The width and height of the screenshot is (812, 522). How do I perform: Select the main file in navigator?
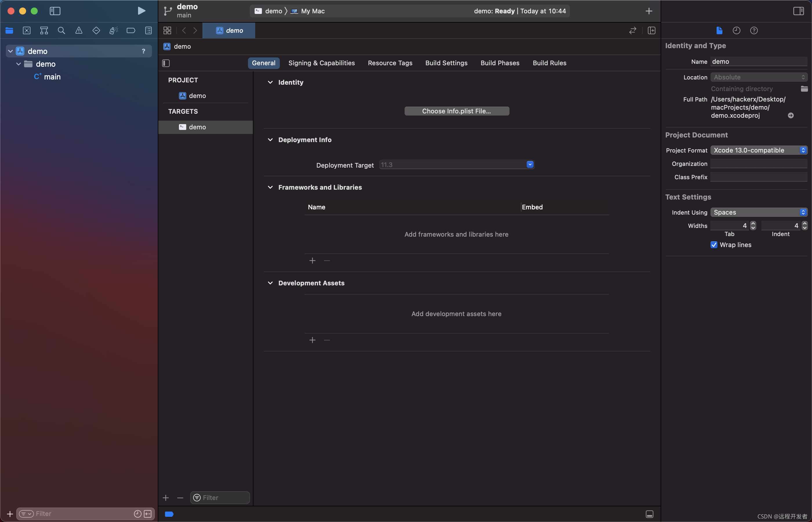[x=48, y=77]
